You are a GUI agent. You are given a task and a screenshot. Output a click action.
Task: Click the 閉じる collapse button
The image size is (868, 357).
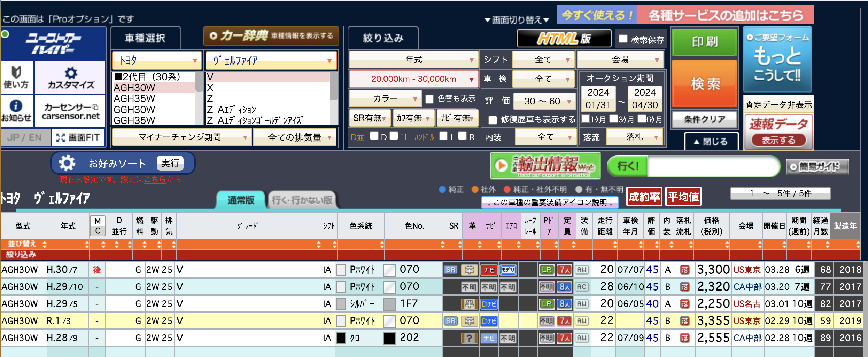click(711, 141)
